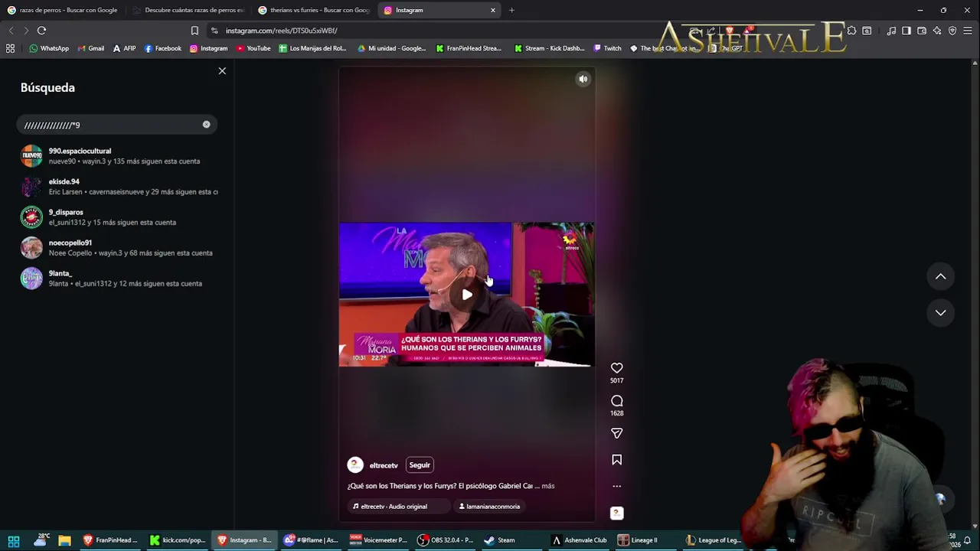Switch to kick.com taskbar window
The height and width of the screenshot is (551, 980).
(x=178, y=540)
